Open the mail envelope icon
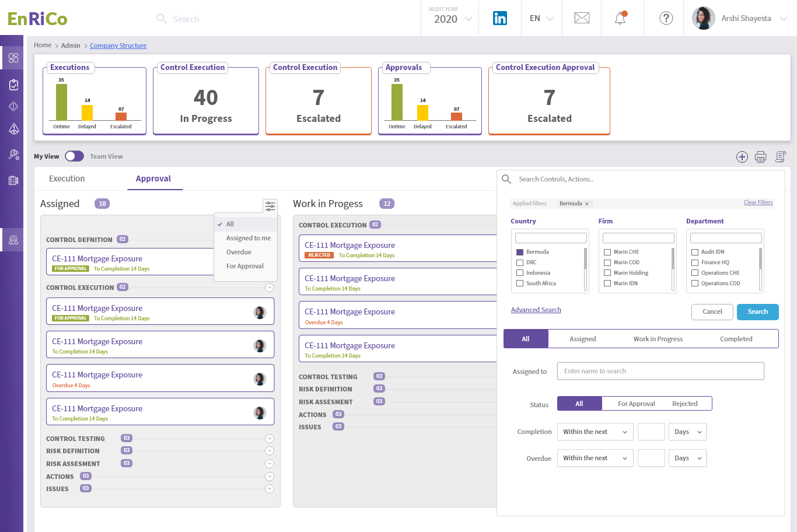 point(582,18)
